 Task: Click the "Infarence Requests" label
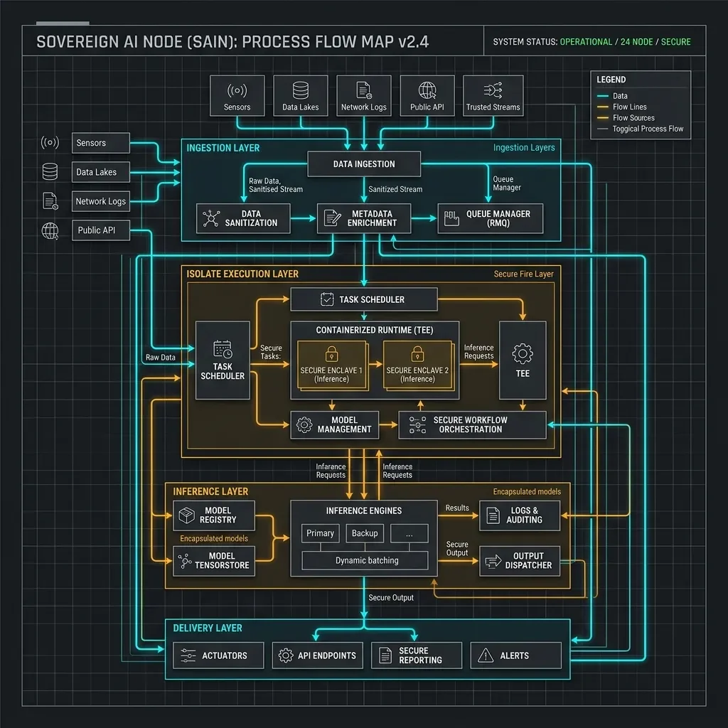[331, 471]
